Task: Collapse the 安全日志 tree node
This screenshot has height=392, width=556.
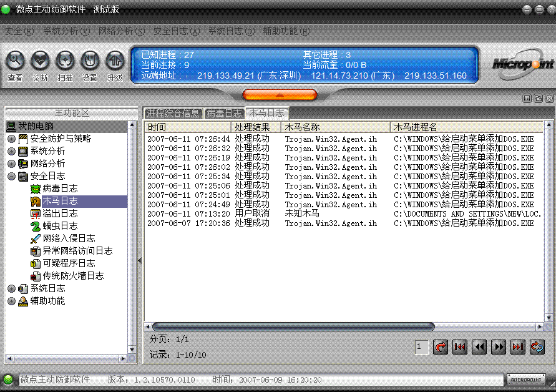Action: coord(11,176)
